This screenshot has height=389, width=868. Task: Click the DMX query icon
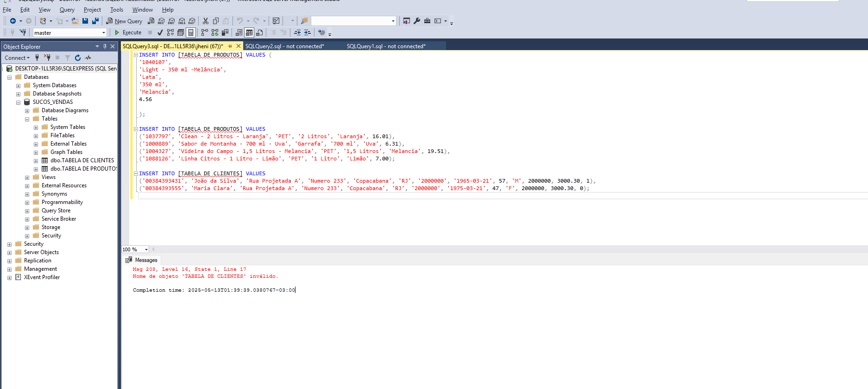click(x=171, y=21)
